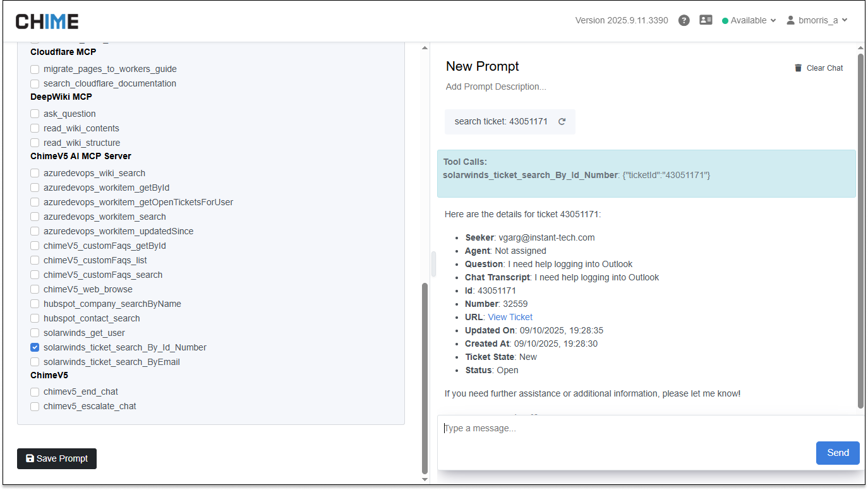Check chimeV5_customFaqs_search tool
The height and width of the screenshot is (490, 868).
click(x=35, y=275)
